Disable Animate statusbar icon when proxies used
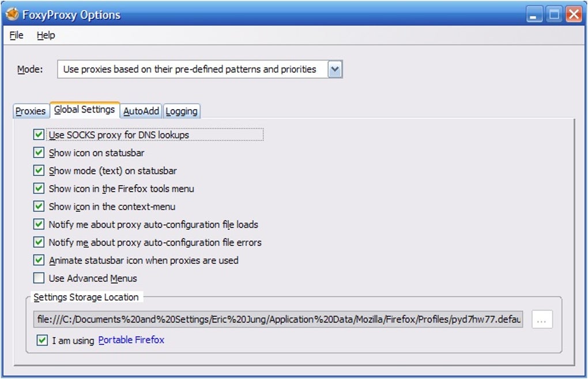This screenshot has height=379, width=588. coord(39,260)
